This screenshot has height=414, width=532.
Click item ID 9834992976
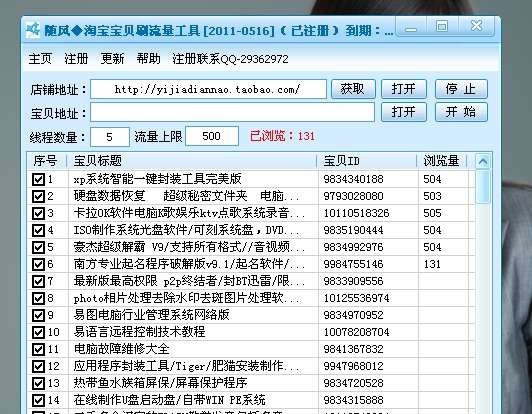point(353,247)
